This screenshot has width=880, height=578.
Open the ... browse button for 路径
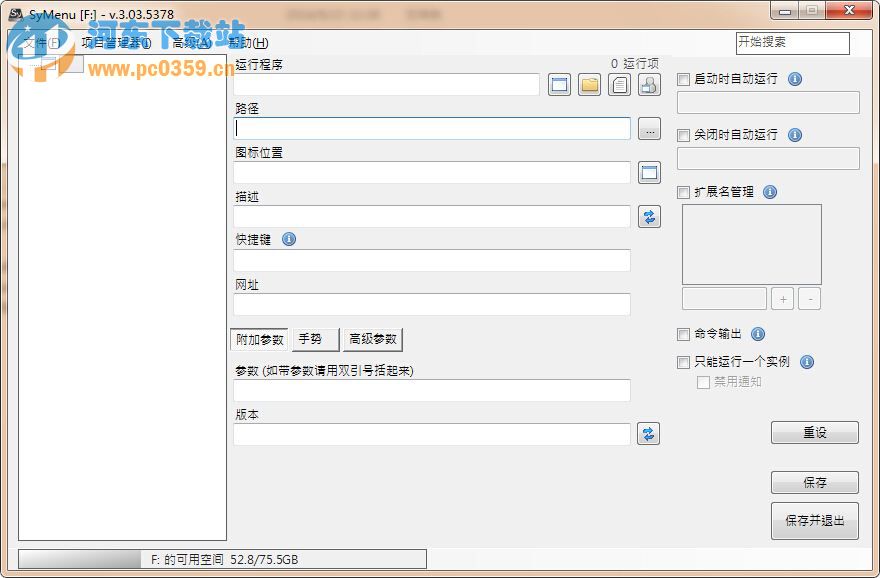649,129
